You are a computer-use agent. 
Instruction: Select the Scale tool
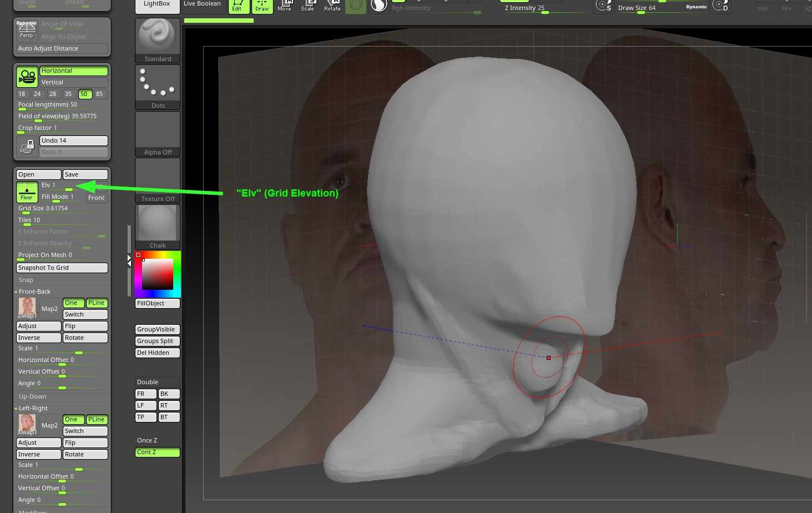tap(307, 6)
